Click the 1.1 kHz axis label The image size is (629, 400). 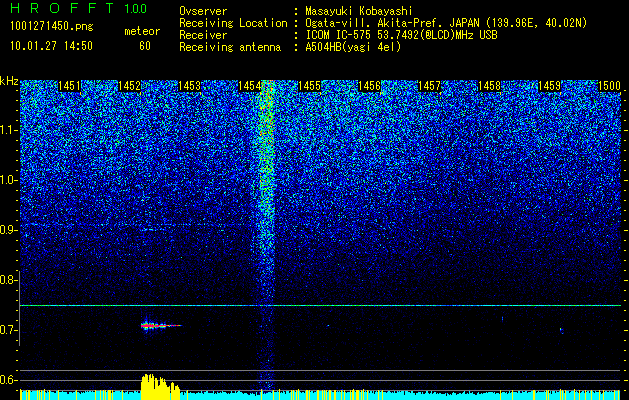click(x=8, y=130)
